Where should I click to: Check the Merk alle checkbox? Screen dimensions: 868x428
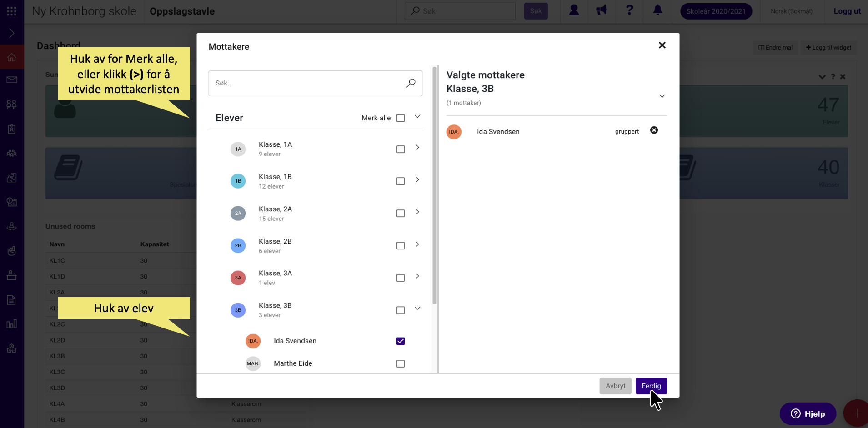point(401,118)
